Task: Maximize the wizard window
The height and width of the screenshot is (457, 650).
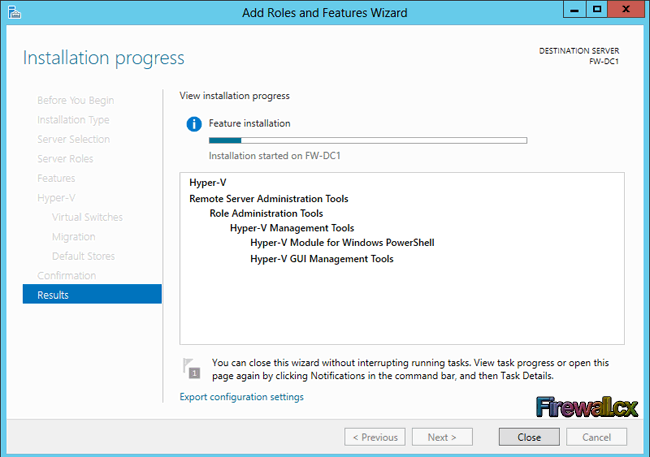Action: [x=597, y=9]
